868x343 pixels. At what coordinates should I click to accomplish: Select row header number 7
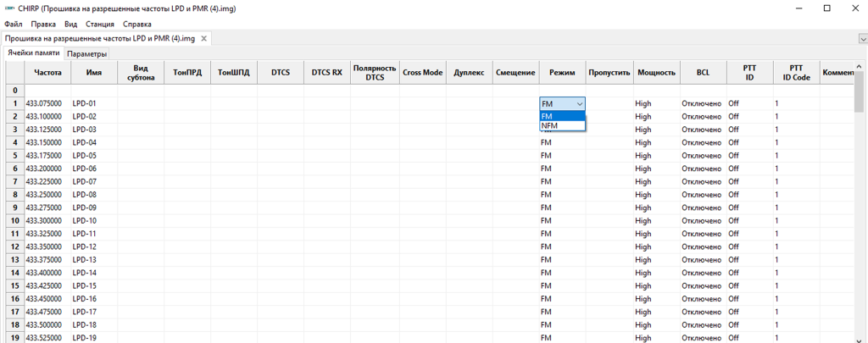tap(13, 181)
